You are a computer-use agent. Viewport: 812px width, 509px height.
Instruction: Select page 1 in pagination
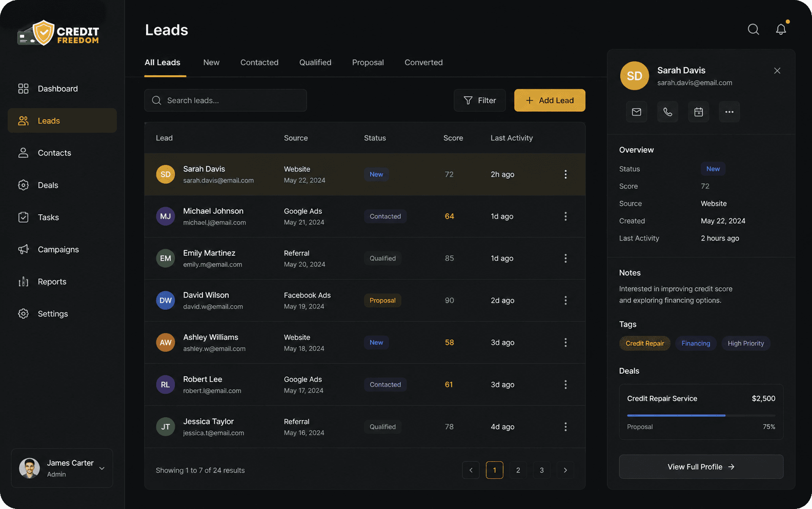click(x=494, y=470)
